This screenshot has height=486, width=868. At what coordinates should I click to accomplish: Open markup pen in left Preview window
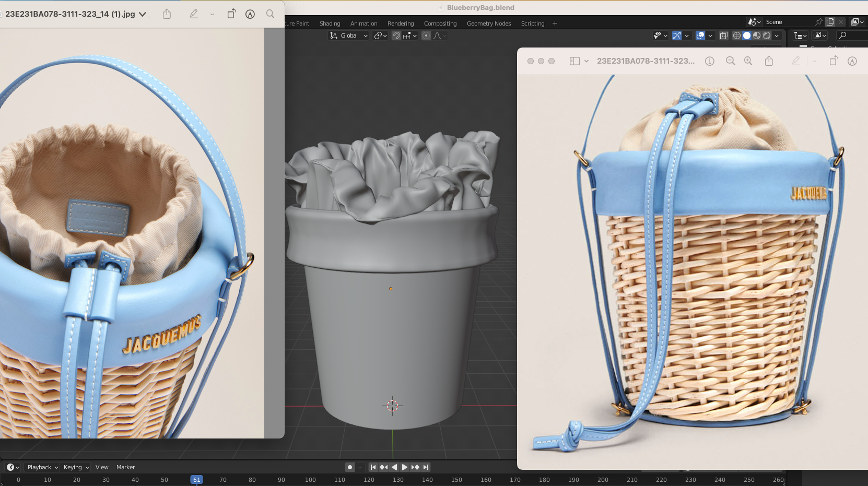194,14
